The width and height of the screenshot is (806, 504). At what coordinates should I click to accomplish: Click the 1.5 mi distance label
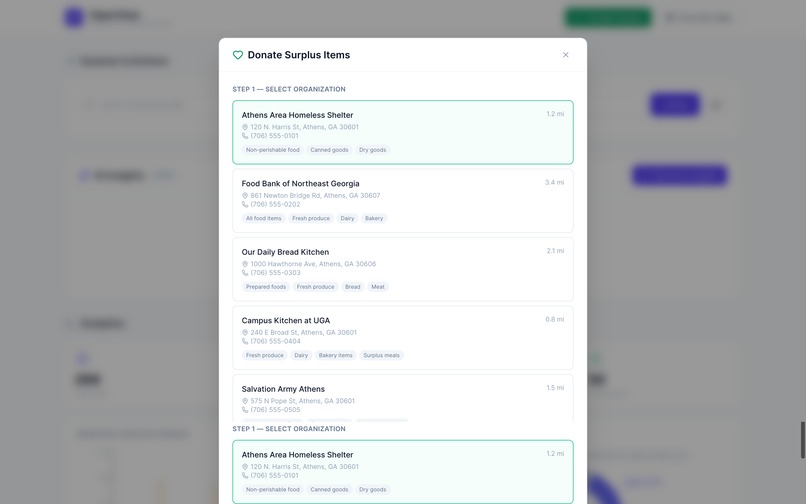point(555,388)
